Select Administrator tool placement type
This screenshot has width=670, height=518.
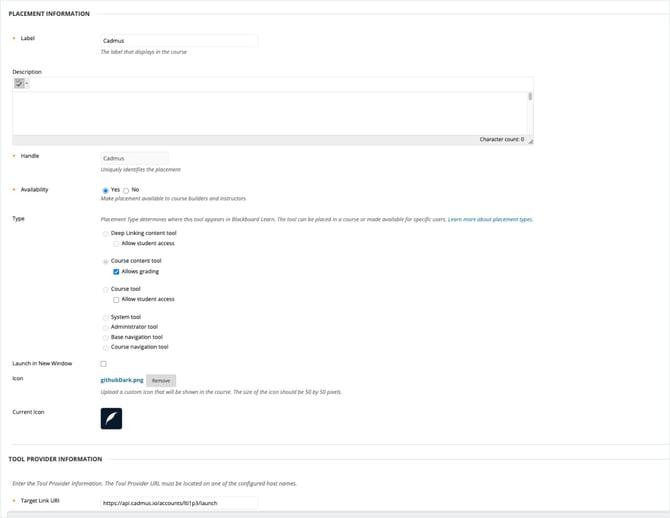tap(106, 327)
